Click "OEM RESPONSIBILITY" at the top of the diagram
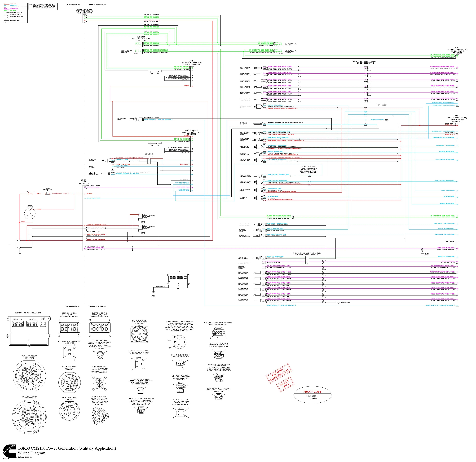The height and width of the screenshot is (462, 476). 73,5
